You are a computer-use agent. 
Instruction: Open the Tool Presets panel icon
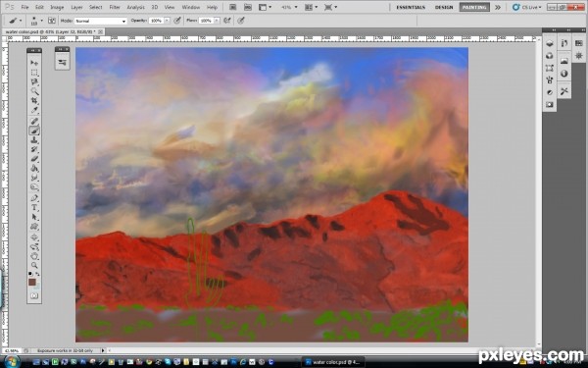(564, 91)
